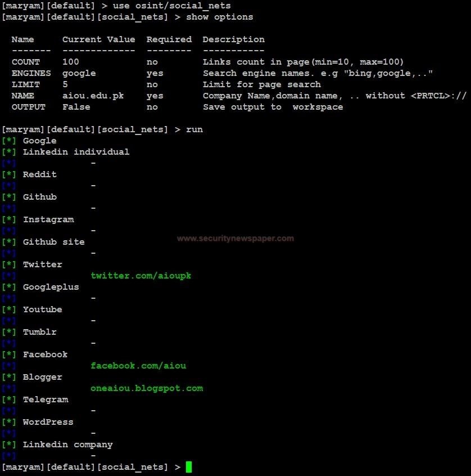Select the 'Required' column header
This screenshot has height=476, width=471.
tap(169, 39)
